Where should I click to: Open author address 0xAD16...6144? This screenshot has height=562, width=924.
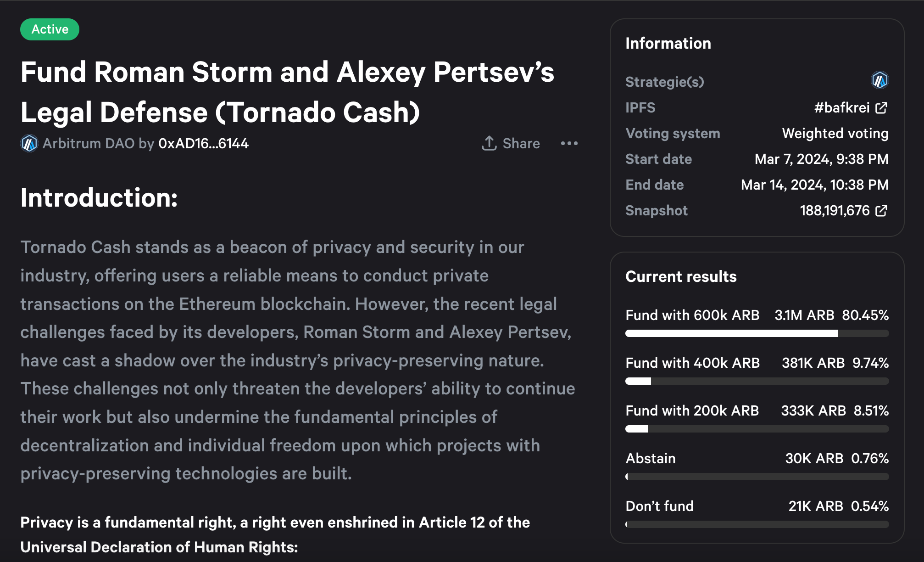point(203,144)
